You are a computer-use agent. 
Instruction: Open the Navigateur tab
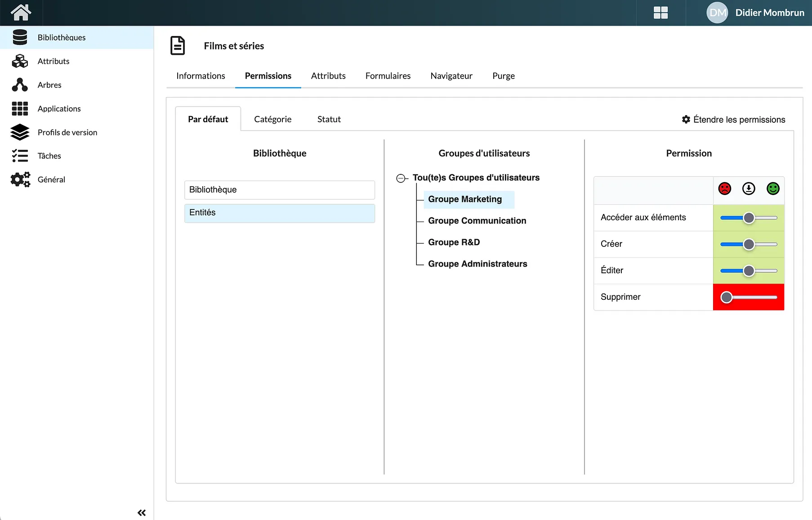coord(451,76)
